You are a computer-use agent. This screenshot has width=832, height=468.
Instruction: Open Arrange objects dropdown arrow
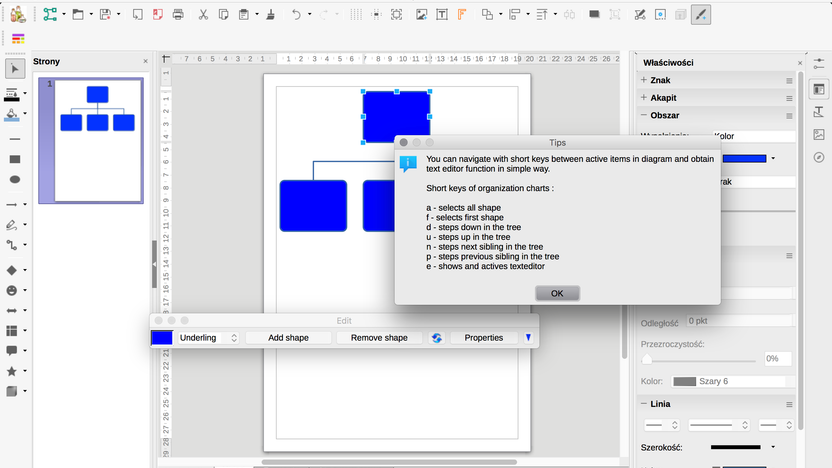[500, 14]
